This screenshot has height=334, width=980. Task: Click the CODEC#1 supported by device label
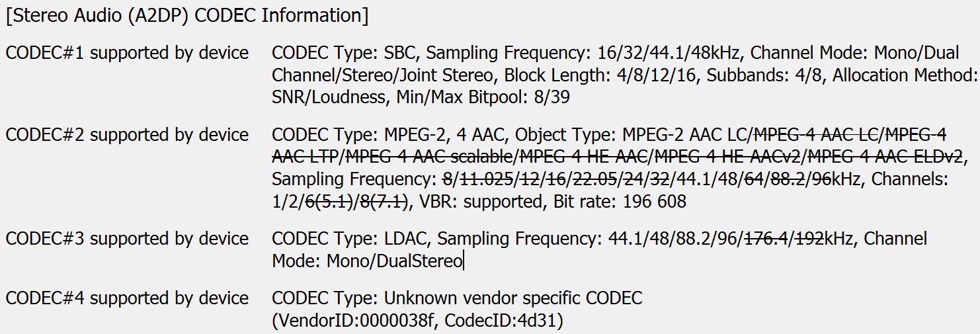click(x=127, y=53)
